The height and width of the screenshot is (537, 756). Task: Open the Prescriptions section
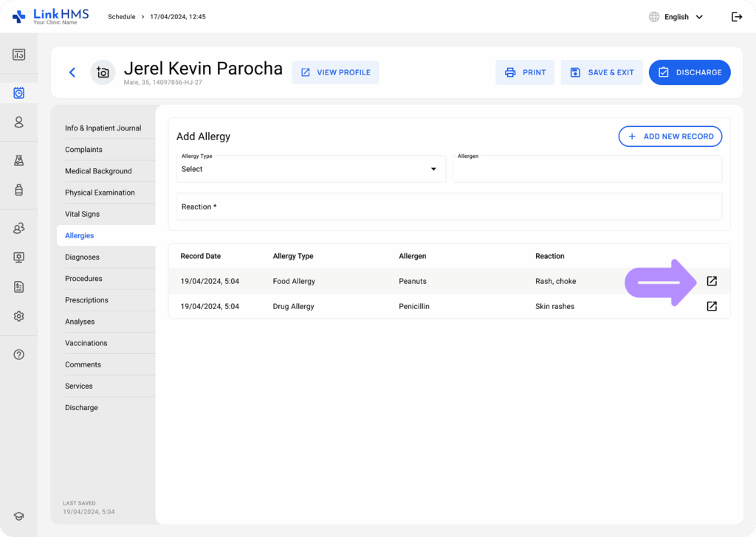coord(87,300)
